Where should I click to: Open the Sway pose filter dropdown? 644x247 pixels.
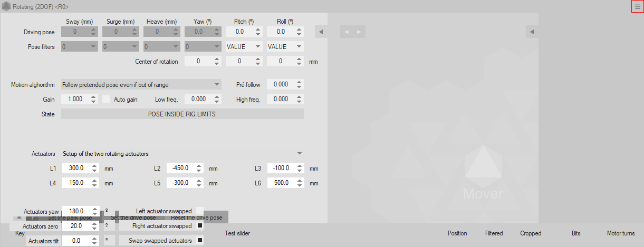(x=80, y=46)
